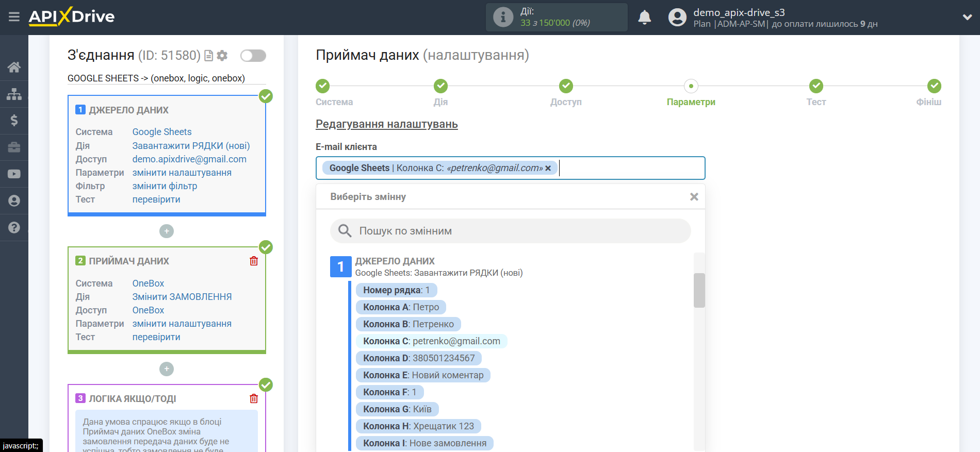Close the Виберіть змінну panel
Image resolution: width=980 pixels, height=452 pixels.
(694, 197)
